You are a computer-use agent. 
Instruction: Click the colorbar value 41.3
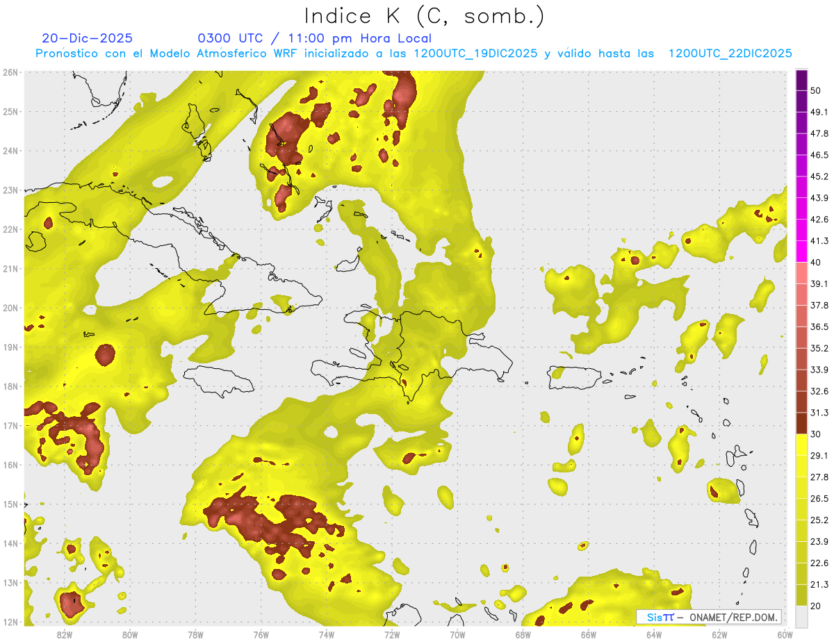click(819, 241)
